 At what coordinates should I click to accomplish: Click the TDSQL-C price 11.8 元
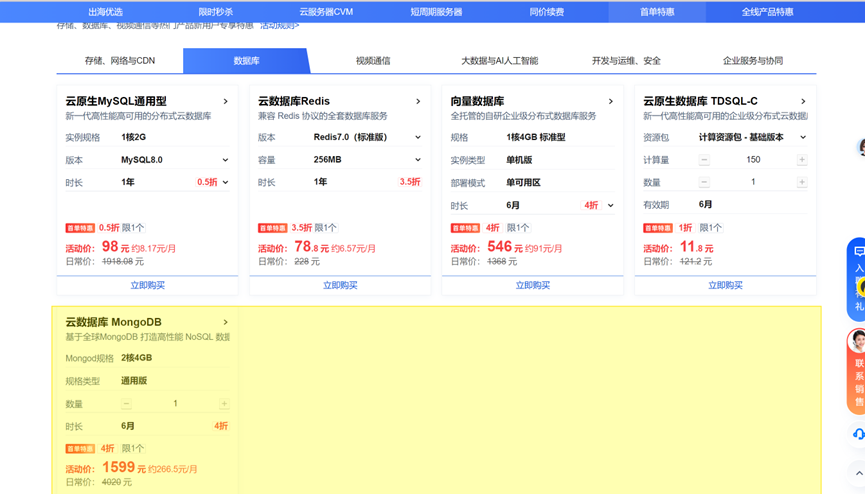point(696,247)
